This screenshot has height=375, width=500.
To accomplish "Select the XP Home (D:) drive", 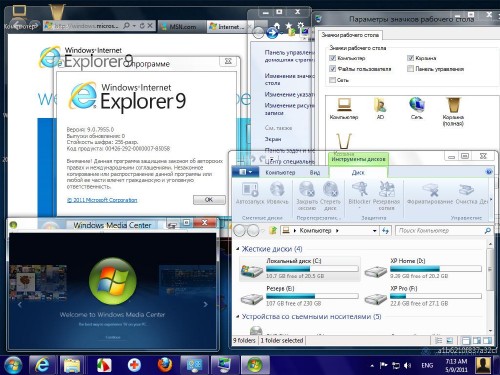I will (x=423, y=269).
